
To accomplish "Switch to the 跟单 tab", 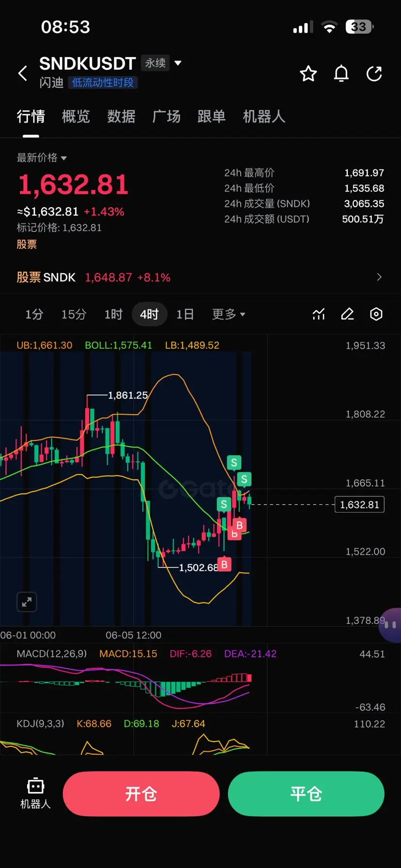I will pos(212,116).
